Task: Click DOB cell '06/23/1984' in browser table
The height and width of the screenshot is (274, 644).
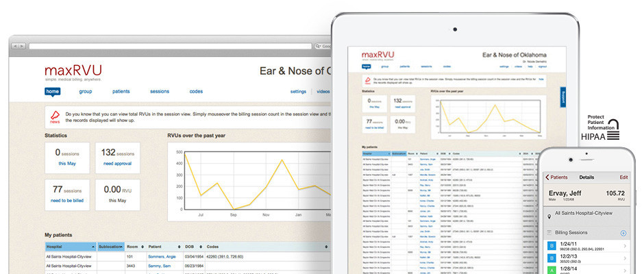Action: [195, 266]
